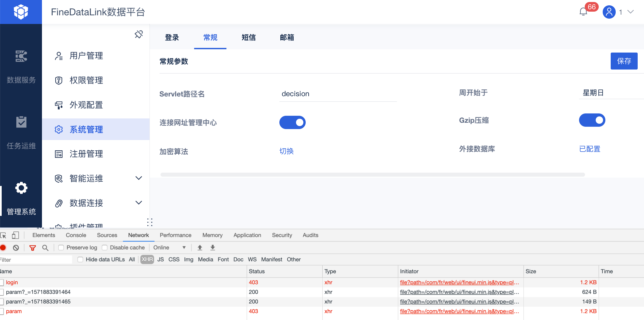Click the DevTools search magnifier icon
Image resolution: width=644 pixels, height=320 pixels.
click(45, 248)
